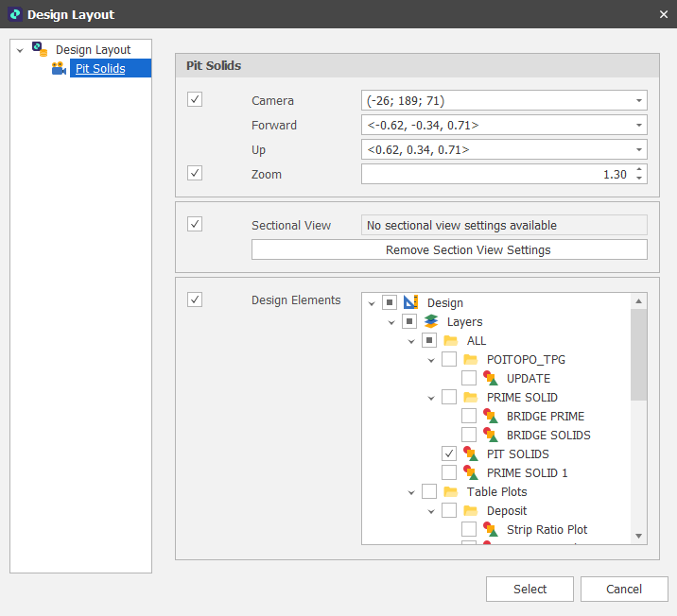
Task: Click the Layers stack icon
Action: [x=431, y=321]
